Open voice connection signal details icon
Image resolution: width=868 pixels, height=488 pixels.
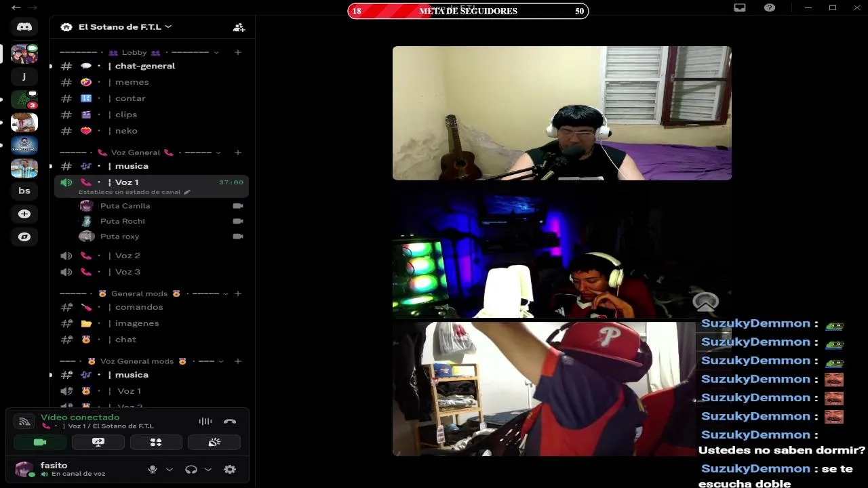(x=24, y=422)
